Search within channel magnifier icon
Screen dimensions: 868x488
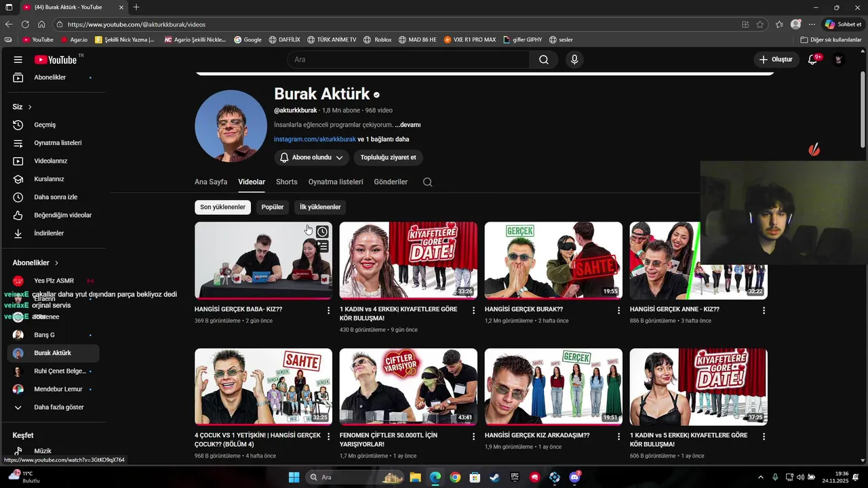click(427, 182)
